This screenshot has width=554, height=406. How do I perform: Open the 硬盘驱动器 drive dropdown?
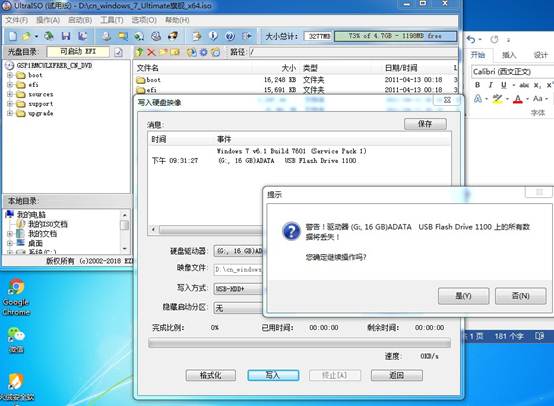238,251
